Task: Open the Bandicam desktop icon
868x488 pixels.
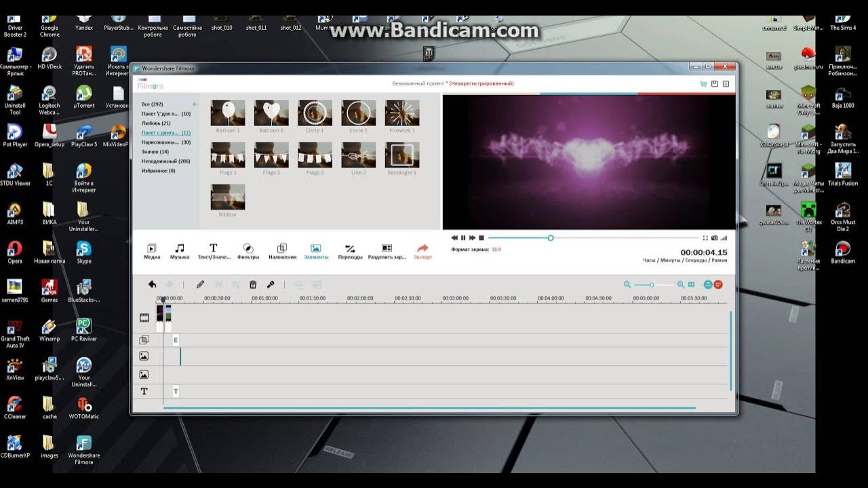Action: click(843, 252)
